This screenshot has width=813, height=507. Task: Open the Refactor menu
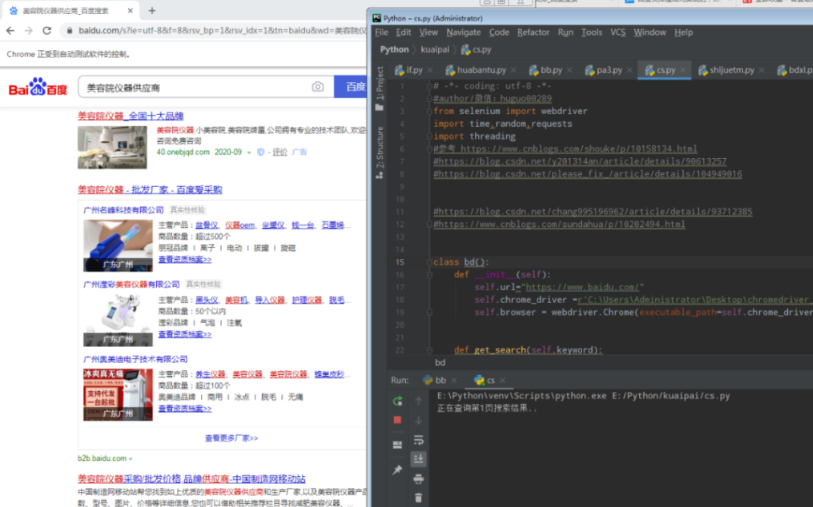coord(533,32)
